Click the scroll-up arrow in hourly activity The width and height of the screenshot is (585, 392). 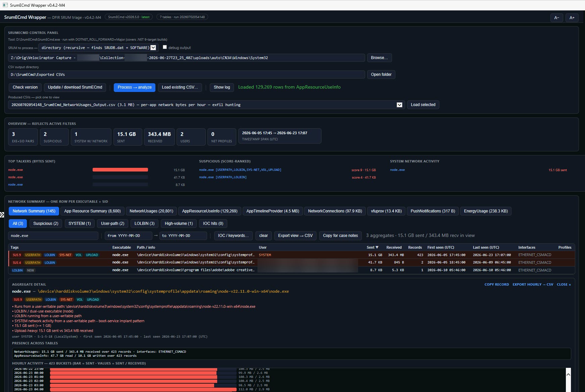pyautogui.click(x=568, y=374)
